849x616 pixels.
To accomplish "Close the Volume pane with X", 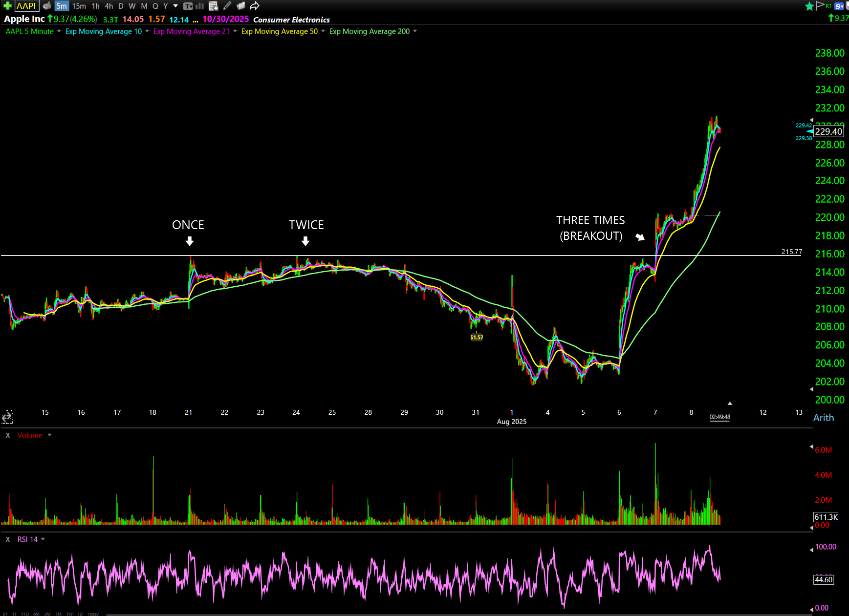I will point(8,435).
